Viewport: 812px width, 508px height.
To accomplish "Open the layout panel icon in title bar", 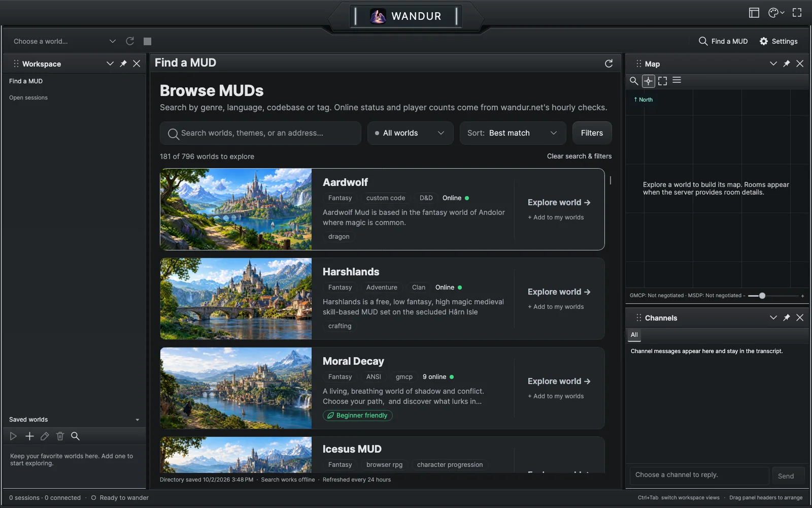I will click(754, 13).
